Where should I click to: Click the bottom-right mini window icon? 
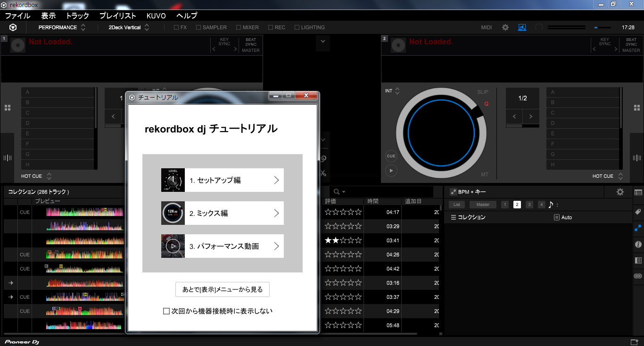click(634, 342)
